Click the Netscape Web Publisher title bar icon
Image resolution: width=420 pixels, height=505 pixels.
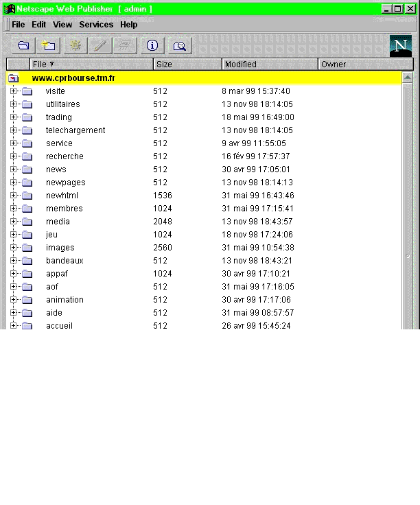point(10,9)
